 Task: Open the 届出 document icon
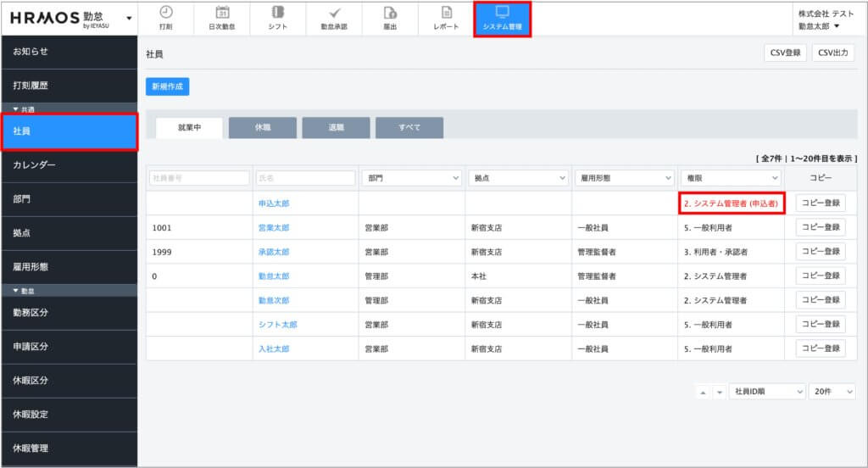[x=390, y=13]
